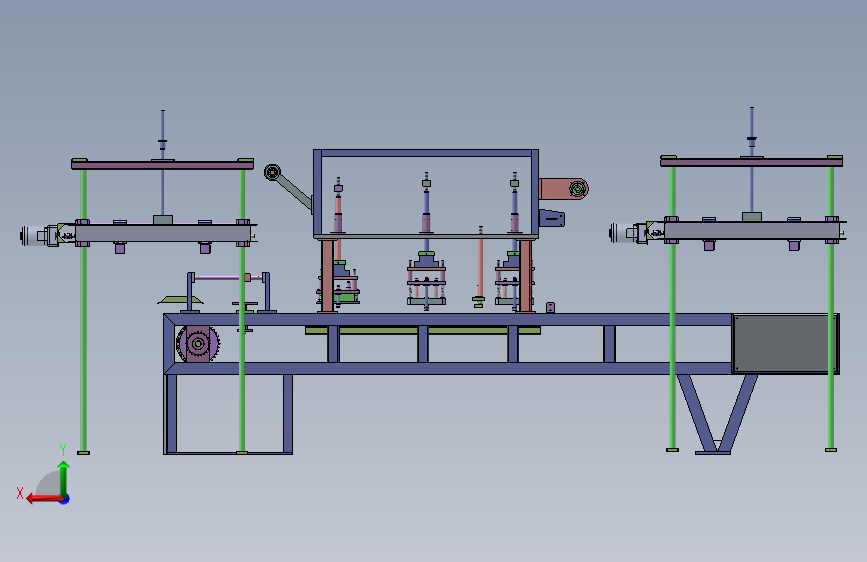Image resolution: width=867 pixels, height=562 pixels.
Task: Pick the top beam of central blue enclosure
Action: tap(426, 153)
